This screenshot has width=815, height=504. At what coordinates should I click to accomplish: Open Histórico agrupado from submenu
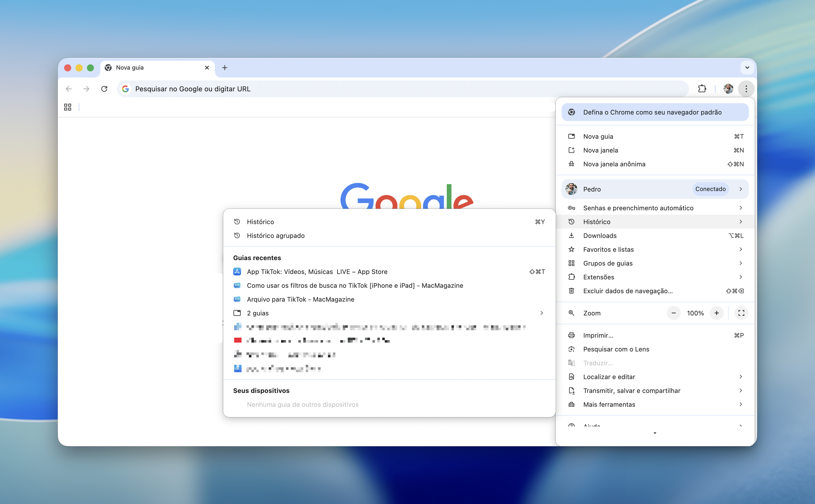pos(275,236)
